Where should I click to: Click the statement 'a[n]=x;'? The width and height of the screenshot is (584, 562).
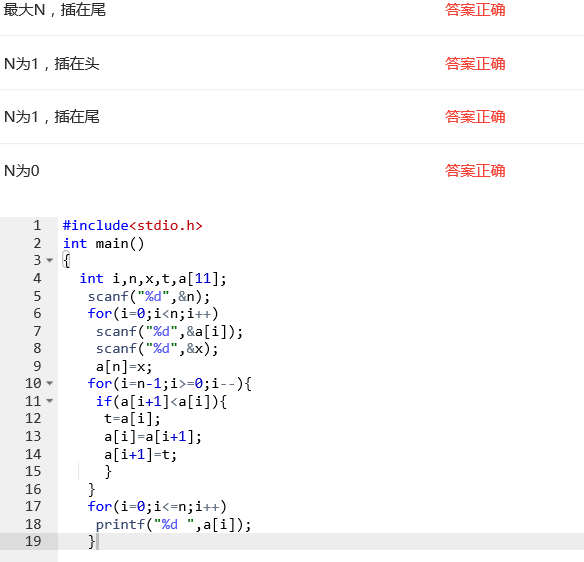pyautogui.click(x=124, y=367)
